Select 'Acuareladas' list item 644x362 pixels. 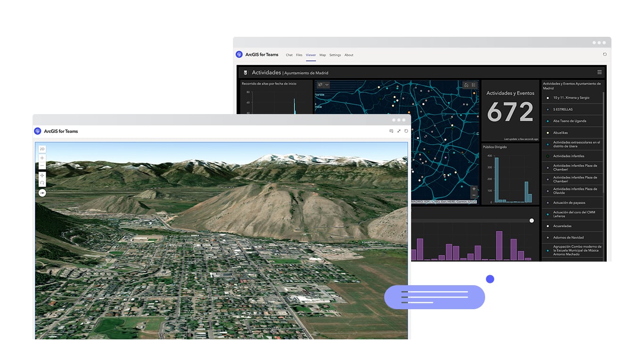click(x=572, y=226)
